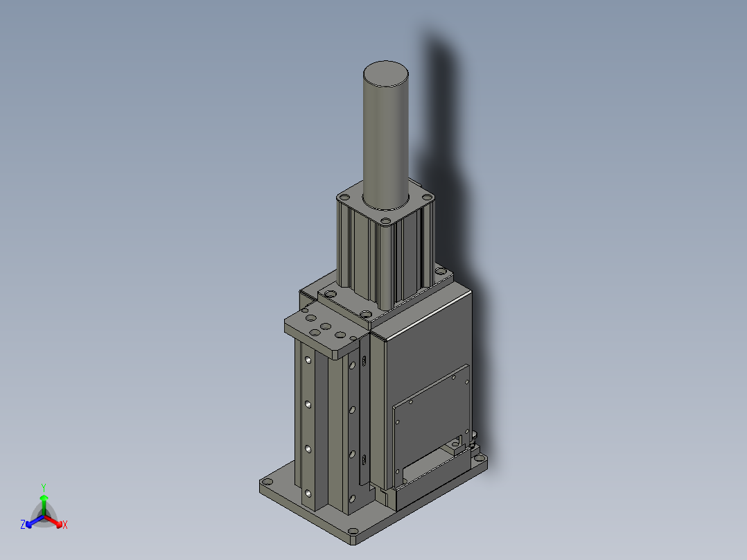The height and width of the screenshot is (560, 747).
Task: Click the blue Z axis arrow
Action: pos(35,521)
